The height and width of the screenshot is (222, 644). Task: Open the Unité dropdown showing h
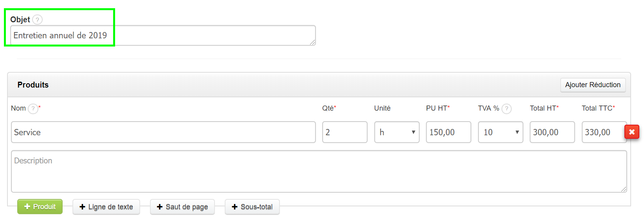397,132
